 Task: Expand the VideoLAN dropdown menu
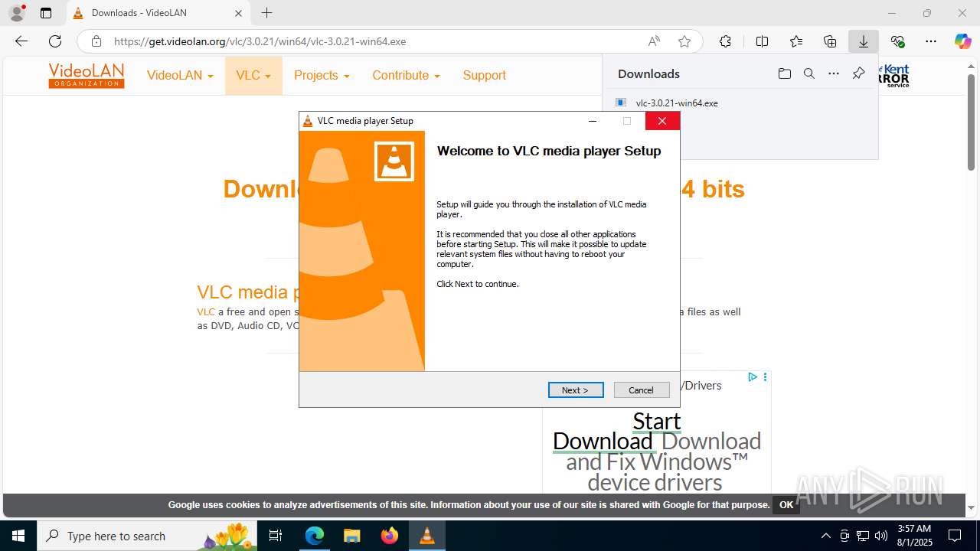point(180,75)
